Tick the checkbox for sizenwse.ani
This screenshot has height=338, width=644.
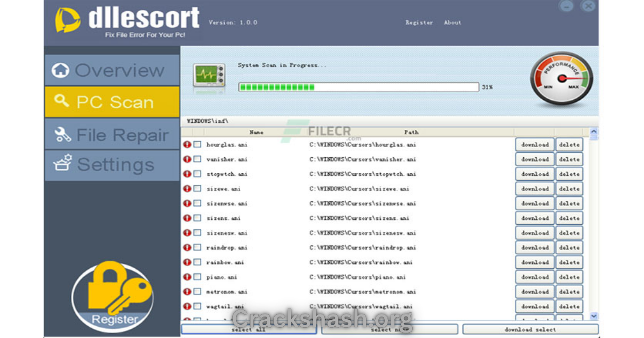[x=197, y=203]
